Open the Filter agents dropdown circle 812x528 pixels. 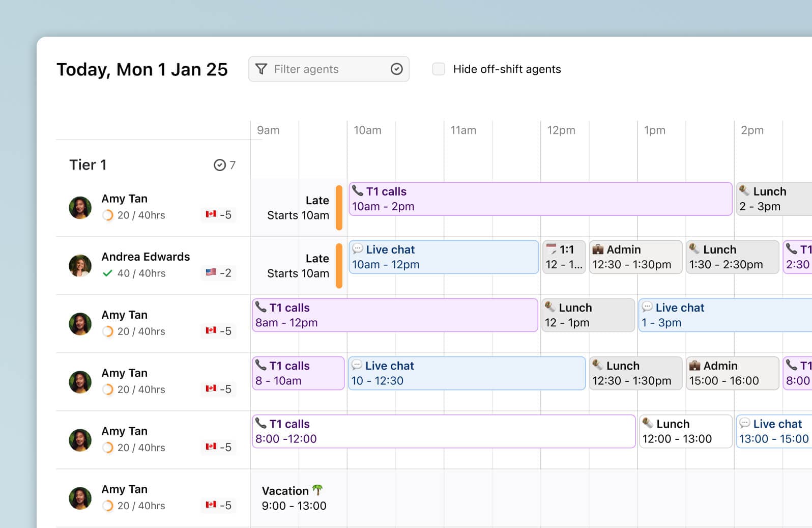click(396, 69)
